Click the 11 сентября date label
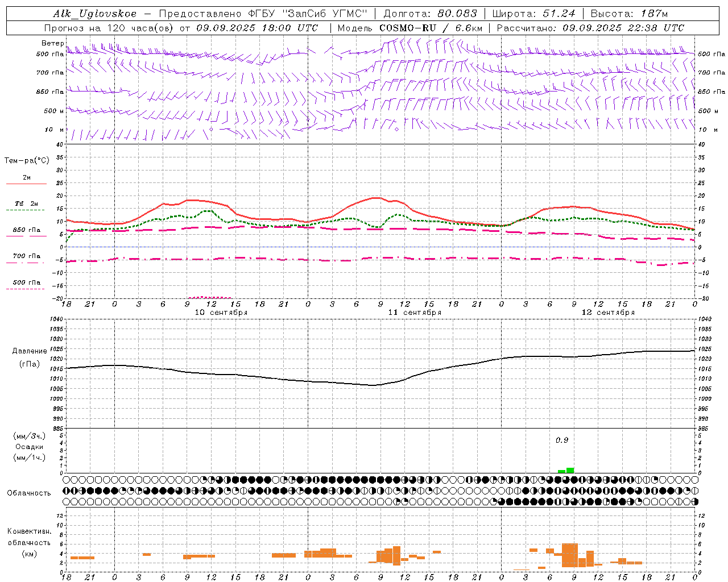Screen dimensions: 728x582 pyautogui.click(x=415, y=313)
